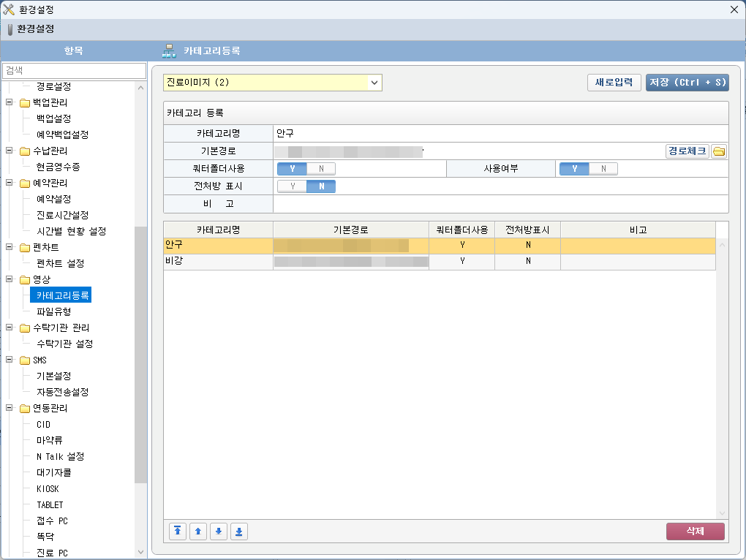Click the 영상 folder icon in tree
746x560 pixels.
(24, 279)
